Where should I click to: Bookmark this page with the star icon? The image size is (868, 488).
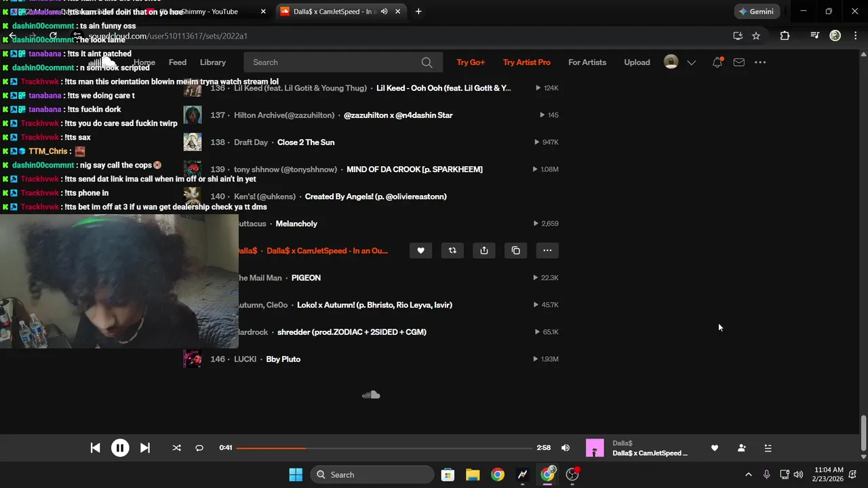click(756, 36)
